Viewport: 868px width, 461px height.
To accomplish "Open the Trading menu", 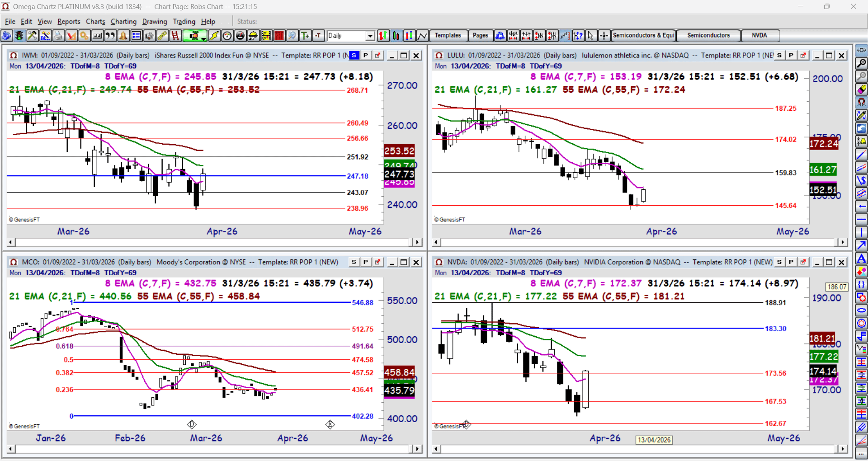I will coord(184,21).
